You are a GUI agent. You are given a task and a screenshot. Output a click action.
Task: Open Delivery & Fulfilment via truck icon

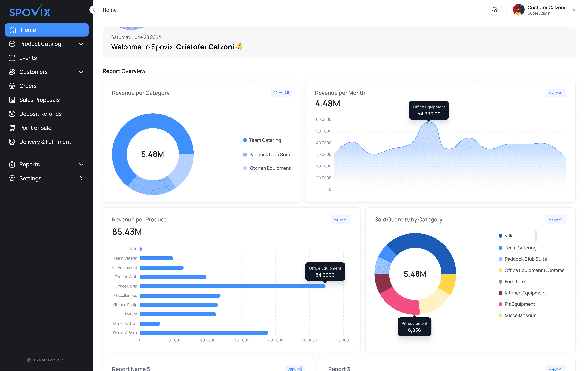tap(12, 142)
